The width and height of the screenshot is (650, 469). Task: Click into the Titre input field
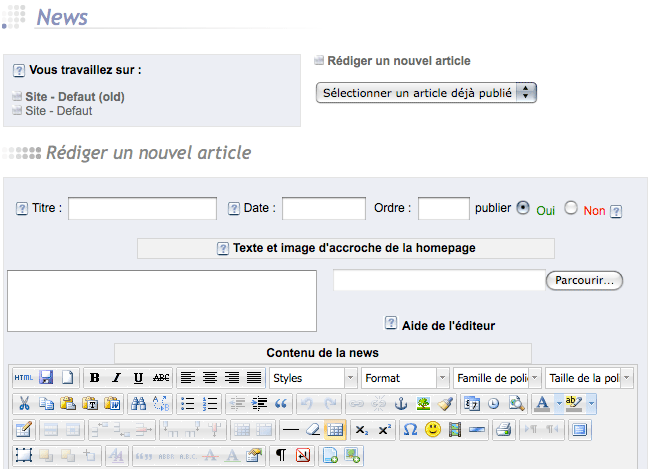click(x=142, y=208)
